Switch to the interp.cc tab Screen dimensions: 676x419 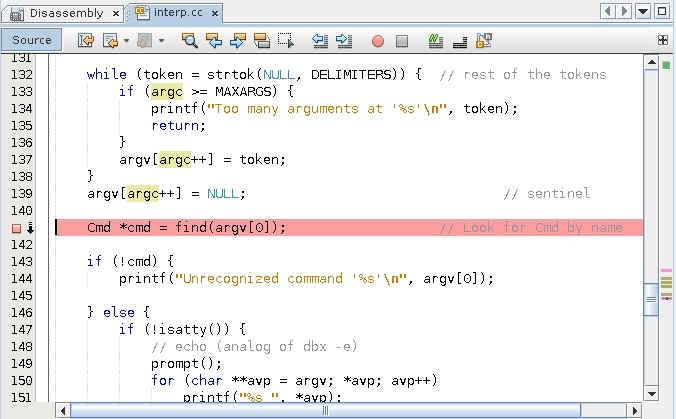178,13
